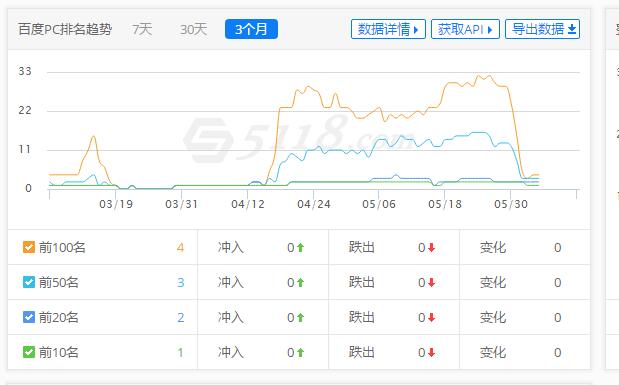The width and height of the screenshot is (619, 385).
Task: Click 导出数据 export data button
Action: pyautogui.click(x=542, y=29)
